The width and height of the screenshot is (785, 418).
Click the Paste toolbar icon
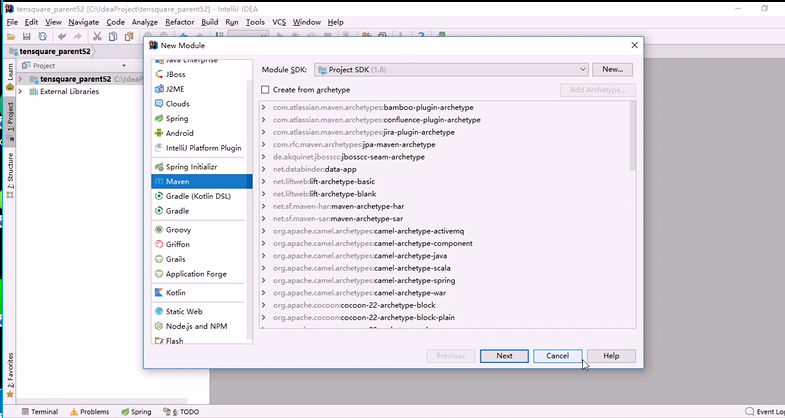(129, 37)
